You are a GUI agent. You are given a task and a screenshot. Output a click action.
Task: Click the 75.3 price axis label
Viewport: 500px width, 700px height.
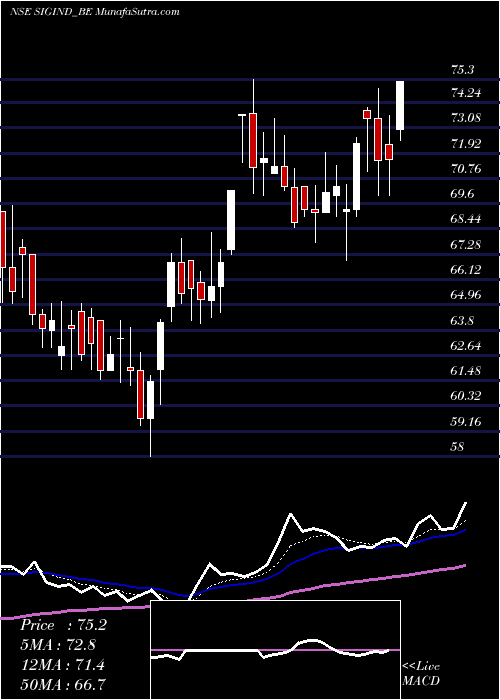(463, 70)
